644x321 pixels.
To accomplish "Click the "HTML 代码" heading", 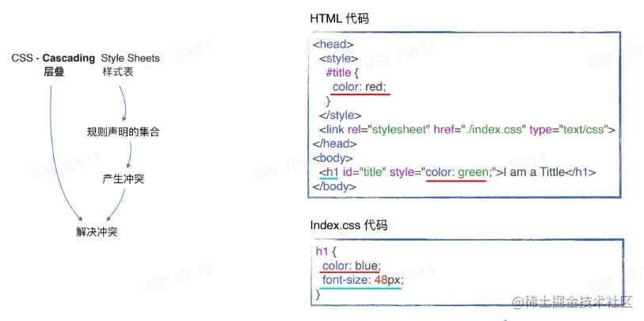I will tap(340, 19).
